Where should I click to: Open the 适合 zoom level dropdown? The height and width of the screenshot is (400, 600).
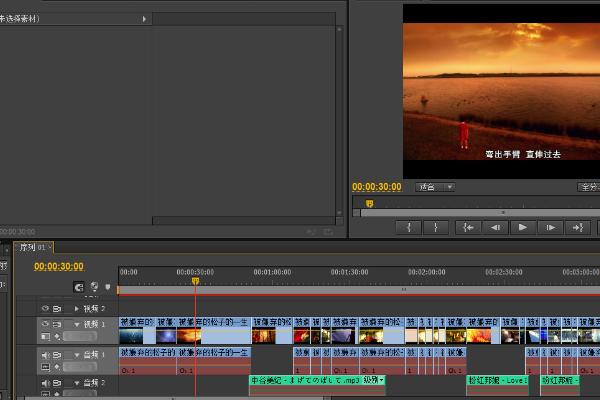pos(435,187)
